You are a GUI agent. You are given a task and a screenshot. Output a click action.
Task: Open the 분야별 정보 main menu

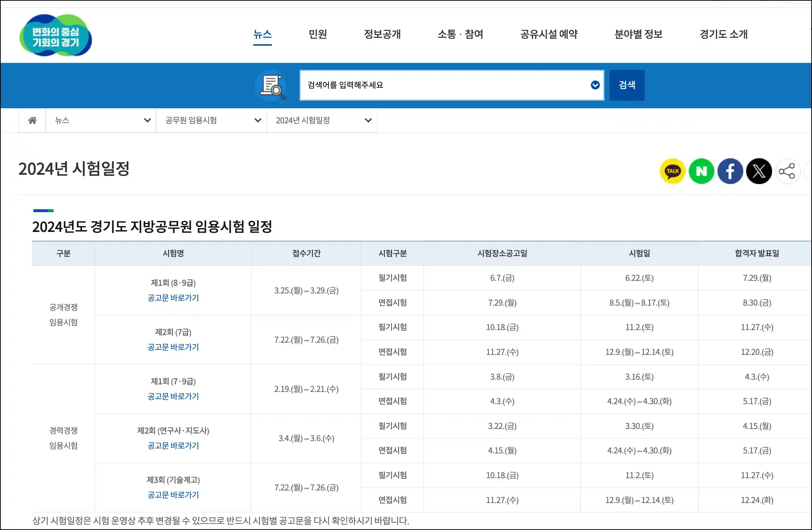coord(638,34)
